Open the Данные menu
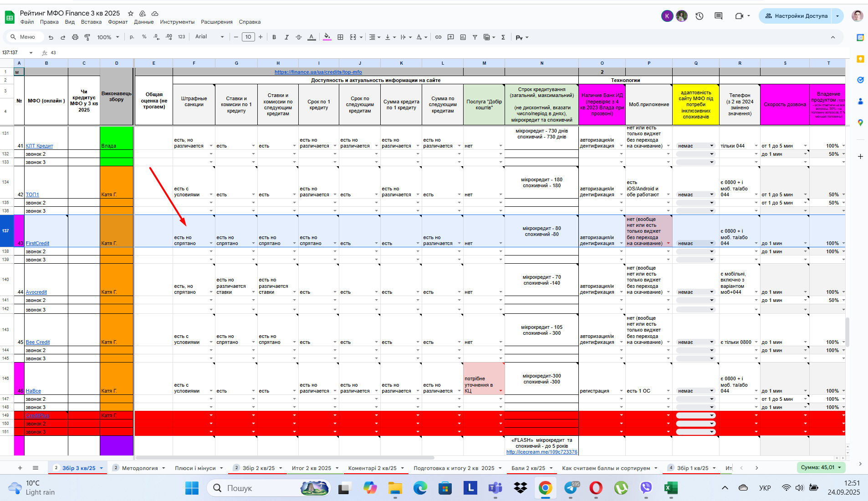Viewport: 868px width, 501px height. click(144, 22)
